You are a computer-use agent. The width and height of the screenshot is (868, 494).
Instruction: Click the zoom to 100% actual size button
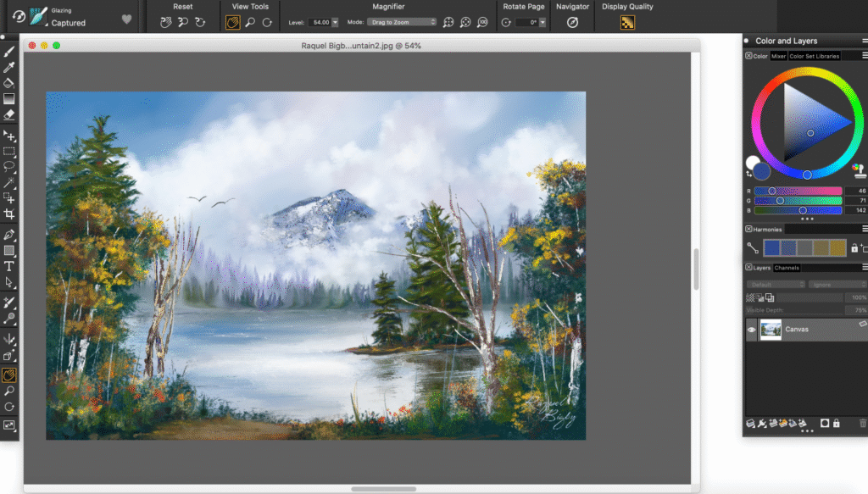click(x=482, y=23)
